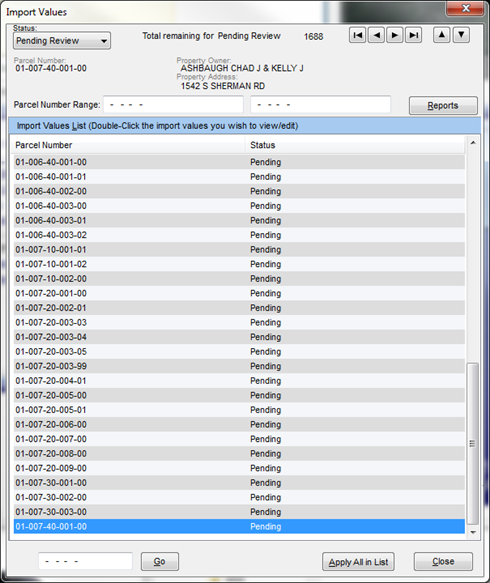
Task: Click first Parcel Number Range field
Action: 173,104
